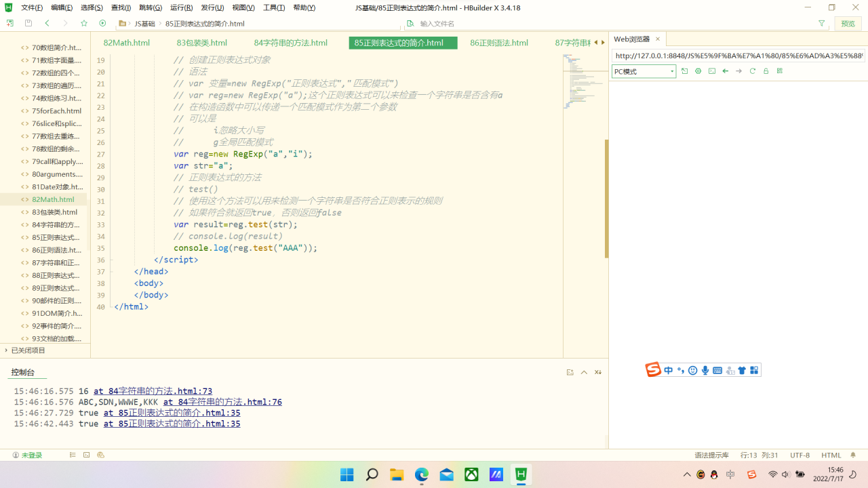Close the Web浏览器 tab

pyautogui.click(x=658, y=39)
